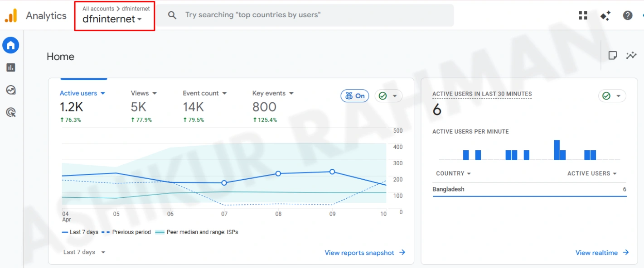Open Advertising icon in sidebar
Screen dimensions: 644x268
coord(11,112)
